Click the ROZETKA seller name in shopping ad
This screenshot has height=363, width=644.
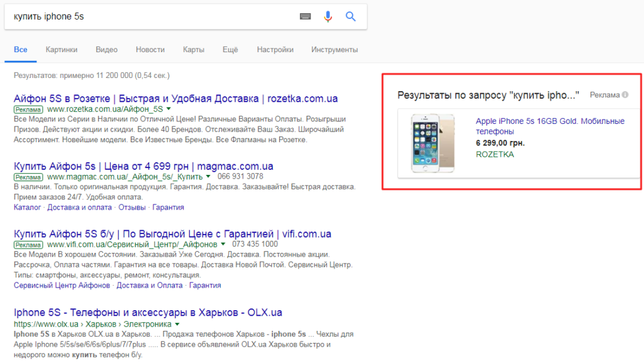(495, 154)
